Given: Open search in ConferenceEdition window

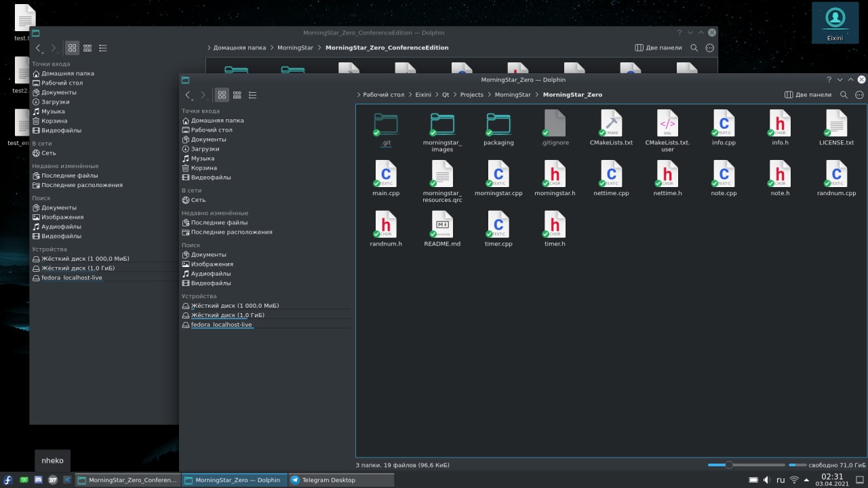Looking at the screenshot, I should click(x=694, y=48).
